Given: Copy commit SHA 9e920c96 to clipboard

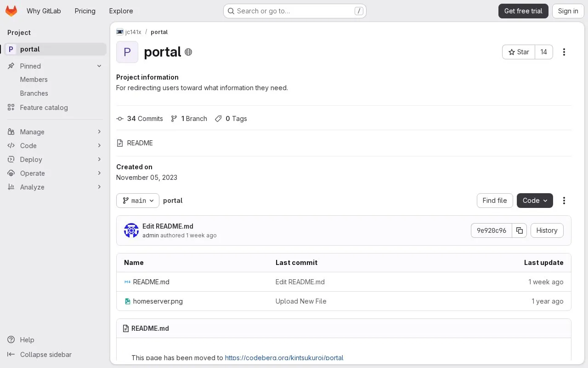Looking at the screenshot, I should [x=520, y=230].
